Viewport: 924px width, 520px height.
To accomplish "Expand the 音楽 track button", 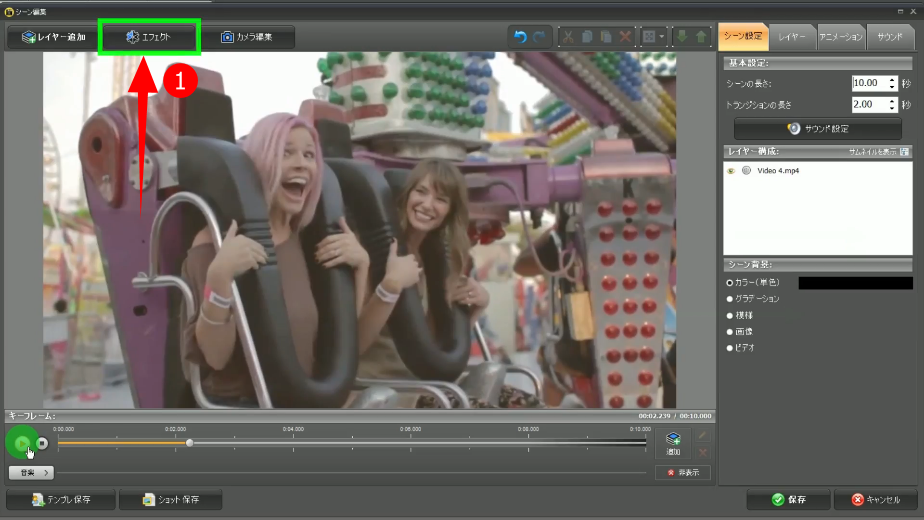I will [31, 472].
